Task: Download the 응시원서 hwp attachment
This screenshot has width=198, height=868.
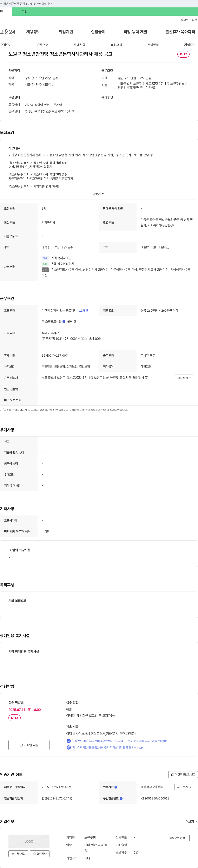Action: click(107, 747)
